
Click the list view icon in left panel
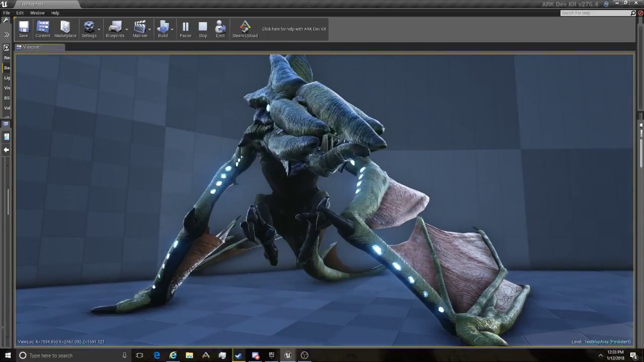[x=6, y=124]
